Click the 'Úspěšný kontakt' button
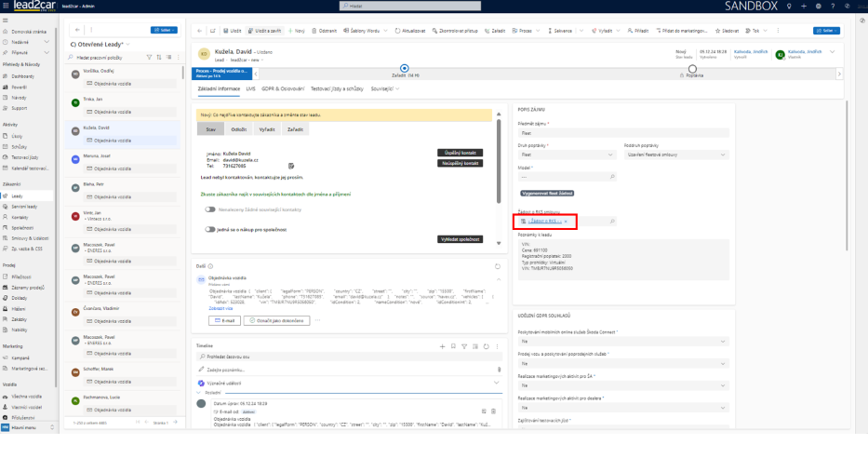This screenshot has height=458, width=868. click(460, 151)
